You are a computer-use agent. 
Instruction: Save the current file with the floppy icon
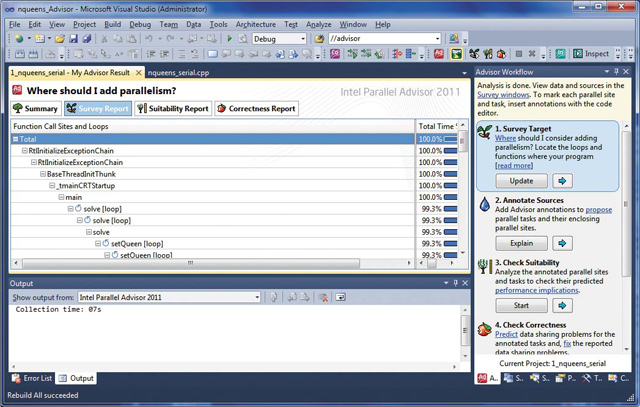tap(73, 39)
